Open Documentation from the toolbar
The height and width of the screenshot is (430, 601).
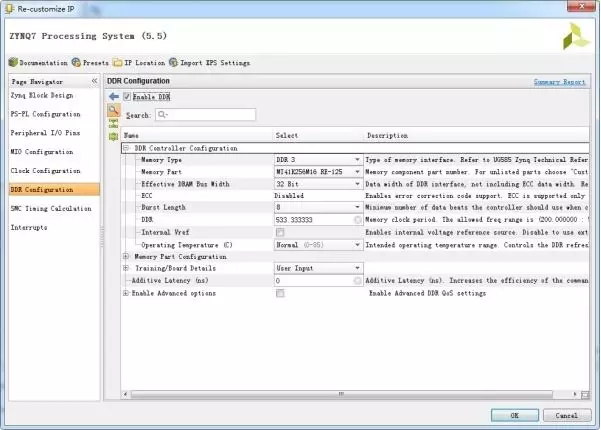coord(38,62)
